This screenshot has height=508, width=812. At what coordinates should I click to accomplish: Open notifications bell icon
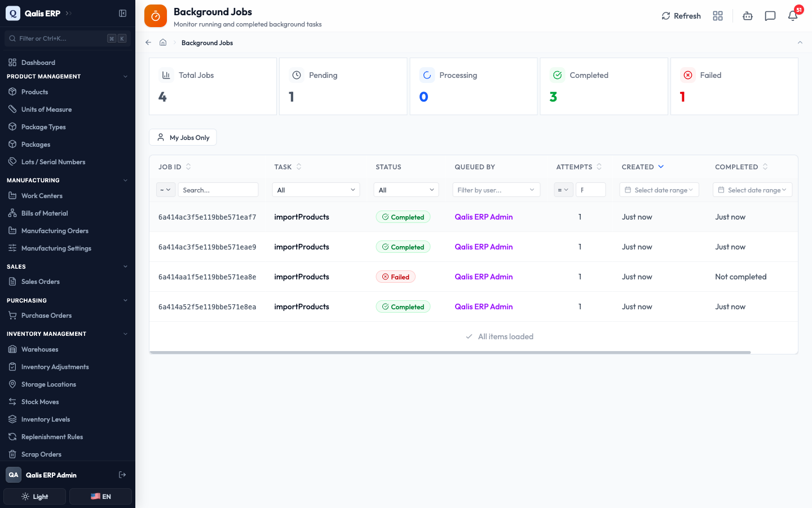pos(793,16)
